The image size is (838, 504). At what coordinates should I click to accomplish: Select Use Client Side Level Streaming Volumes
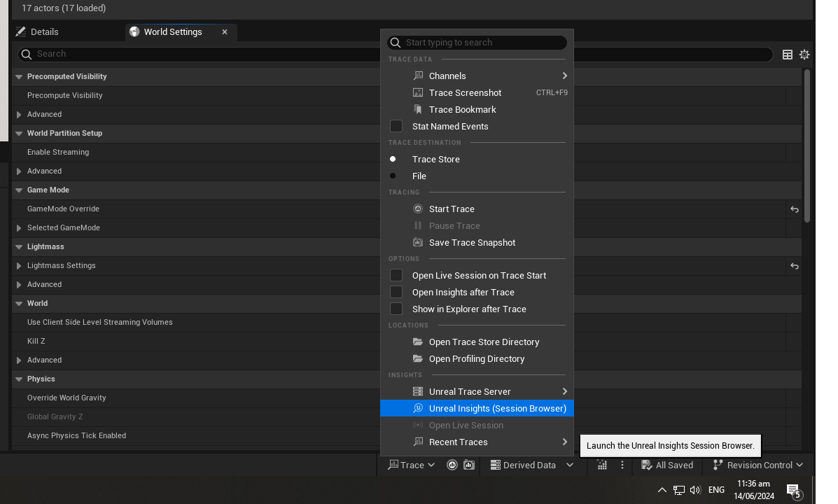[407, 322]
